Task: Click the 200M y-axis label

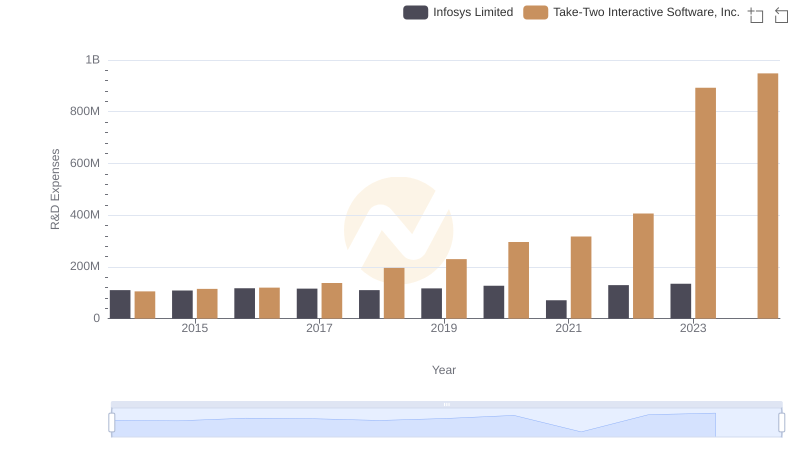Action: pos(85,266)
